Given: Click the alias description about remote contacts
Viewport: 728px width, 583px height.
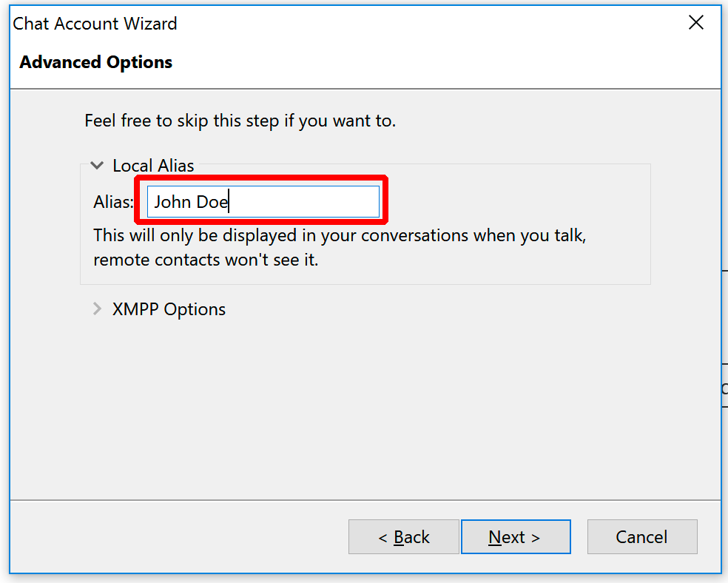Looking at the screenshot, I should (x=340, y=247).
